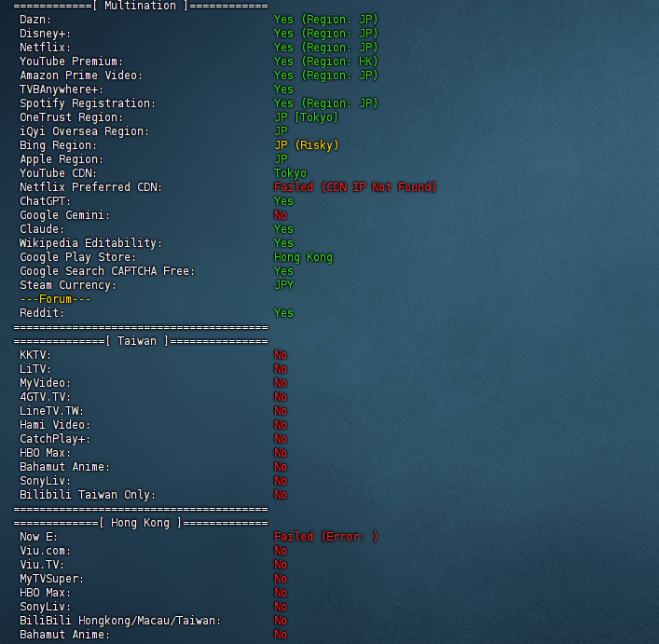Click 'Bahamut Anime:' in Taiwan section

click(x=64, y=467)
